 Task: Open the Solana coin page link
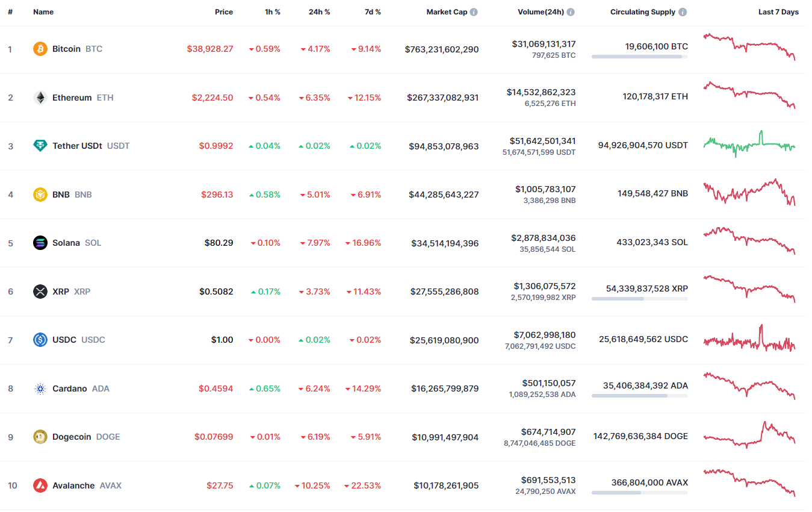point(77,243)
